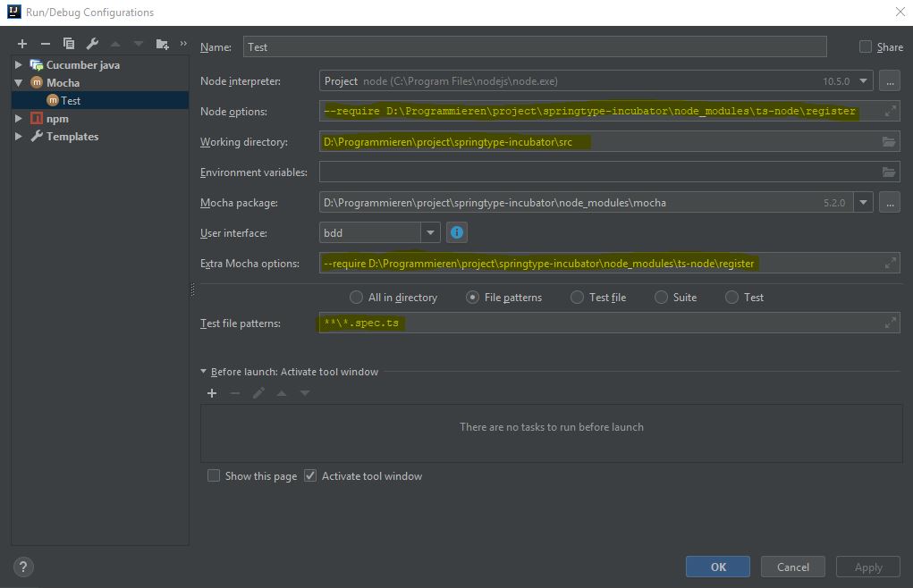Click the Apply button
The image size is (913, 588).
pos(868,567)
